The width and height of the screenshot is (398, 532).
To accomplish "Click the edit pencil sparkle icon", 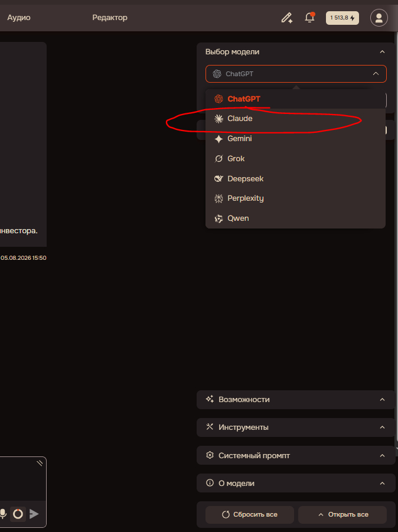I will (x=287, y=18).
